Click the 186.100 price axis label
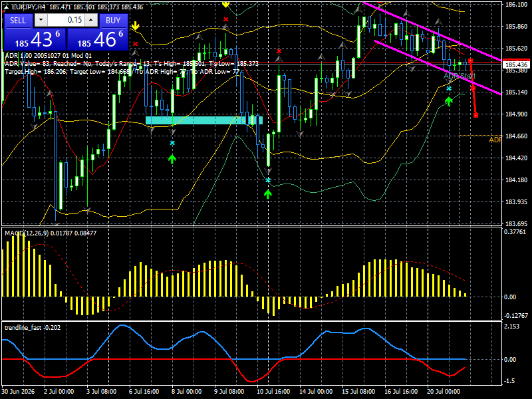 [x=517, y=5]
